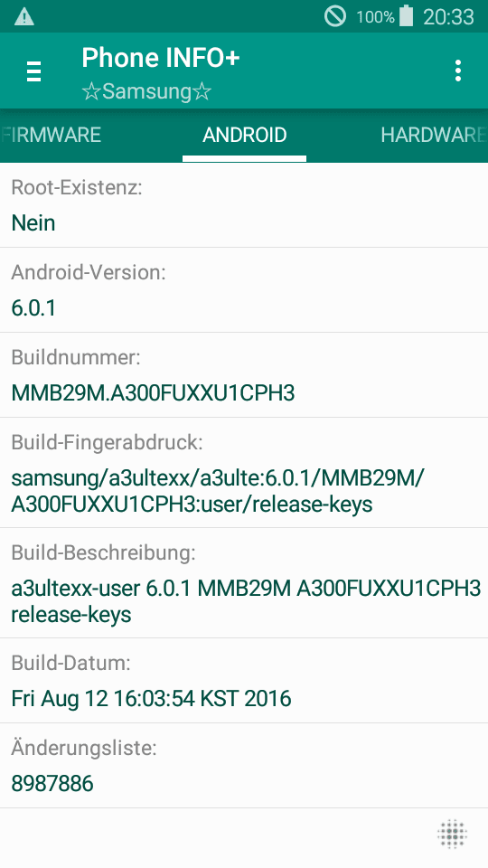The image size is (488, 868).
Task: Tap the ☆Samsung☆ subtitle text
Action: coord(146,91)
